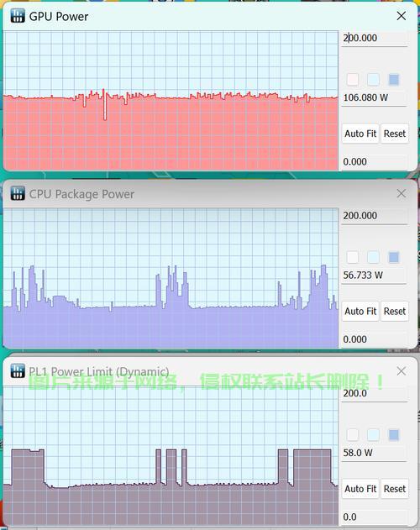
Task: Click Auto Fit in CPU Package Power window
Action: [360, 311]
